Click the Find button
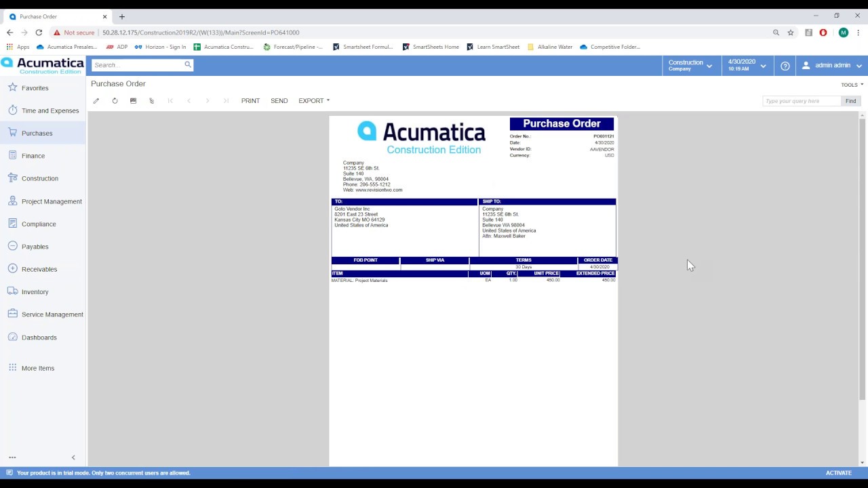The image size is (868, 488). 850,101
